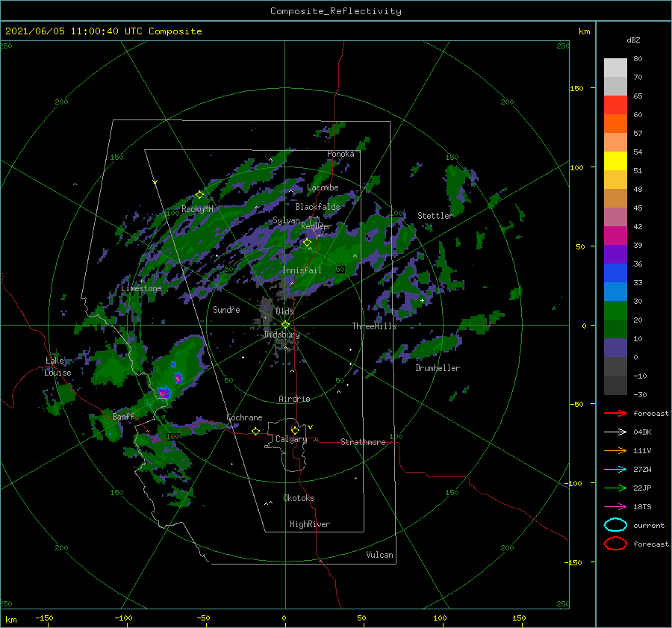Select the Didsbury label
Image resolution: width=672 pixels, height=628 pixels.
281,335
